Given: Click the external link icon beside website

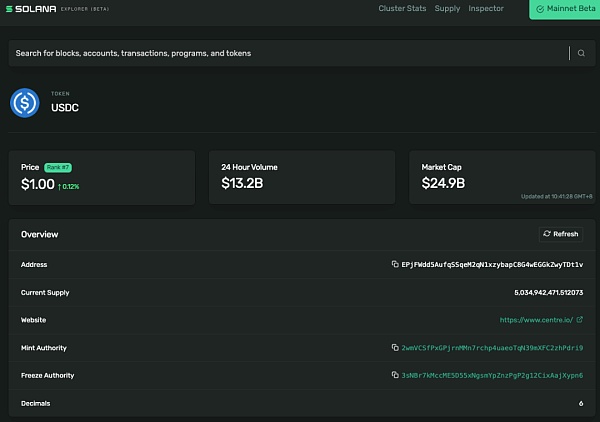Looking at the screenshot, I should click(x=579, y=320).
